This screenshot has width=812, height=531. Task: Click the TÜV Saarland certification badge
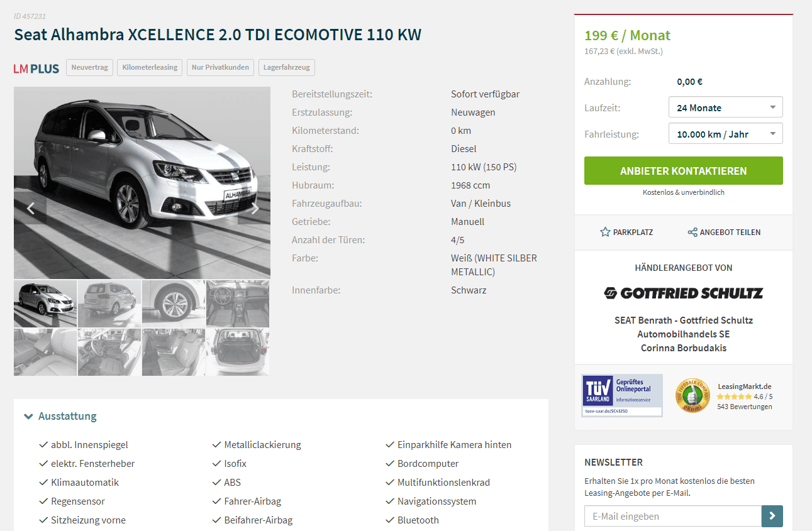pos(622,395)
